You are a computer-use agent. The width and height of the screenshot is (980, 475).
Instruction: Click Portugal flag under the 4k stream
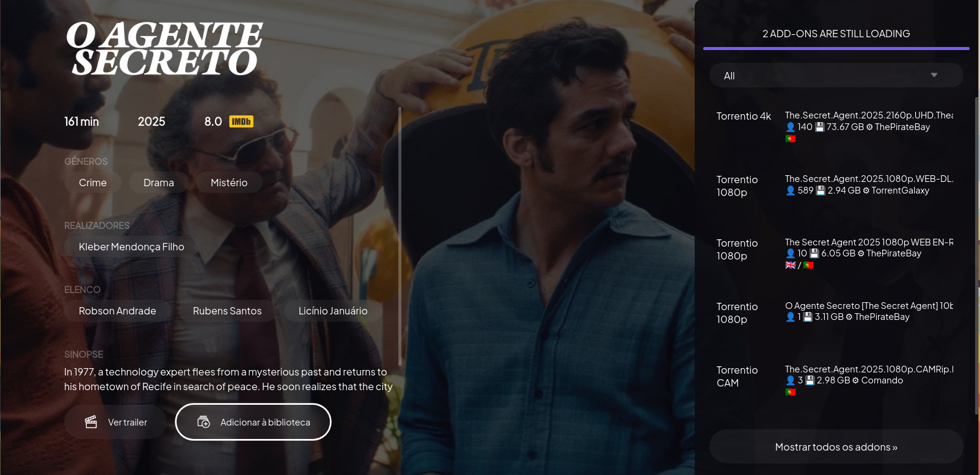pyautogui.click(x=790, y=139)
